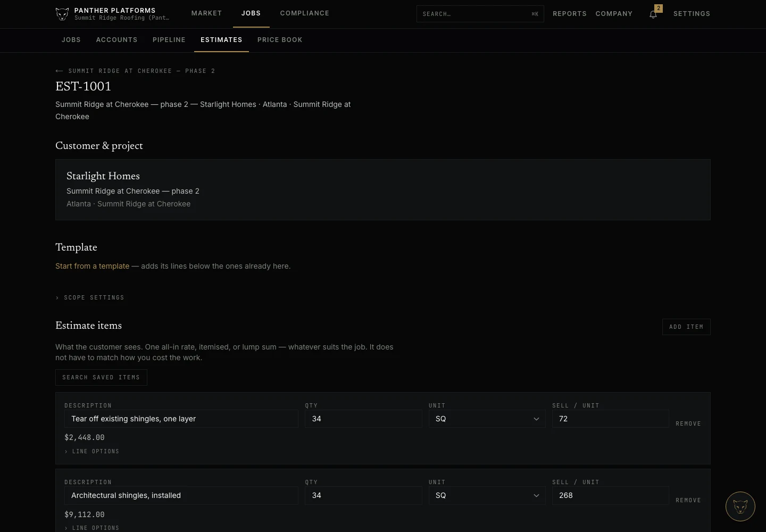Click the EST-1001 heading

pos(84,86)
